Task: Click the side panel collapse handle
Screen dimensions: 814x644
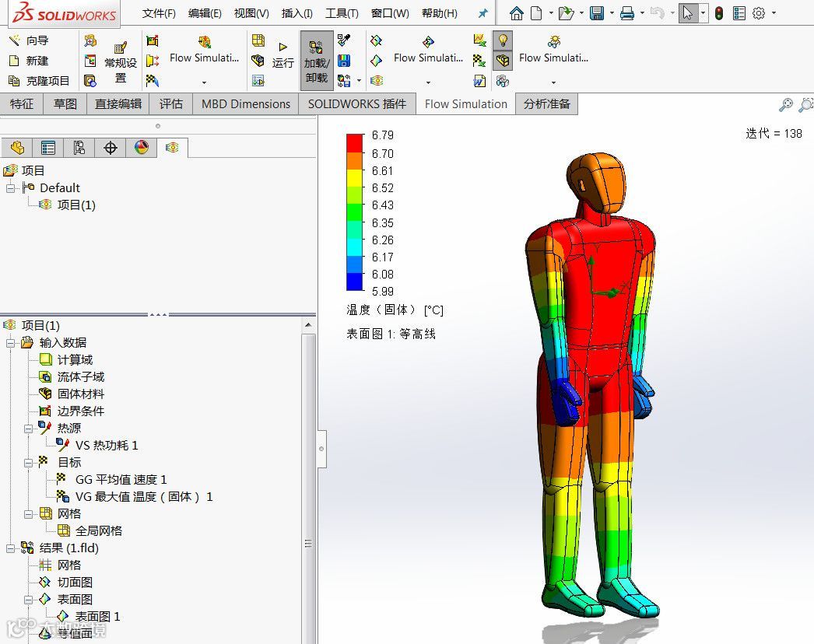Action: point(321,448)
